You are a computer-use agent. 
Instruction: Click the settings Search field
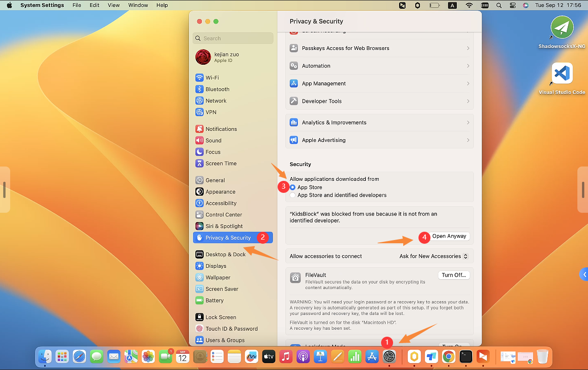233,38
